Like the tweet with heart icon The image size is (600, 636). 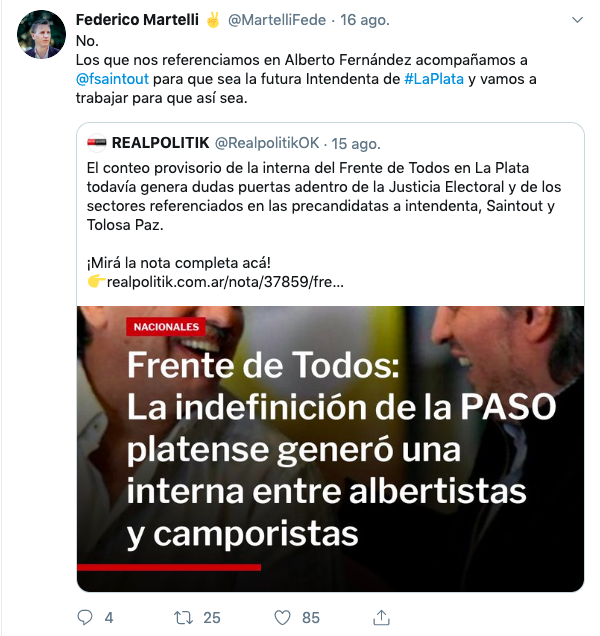pyautogui.click(x=282, y=618)
